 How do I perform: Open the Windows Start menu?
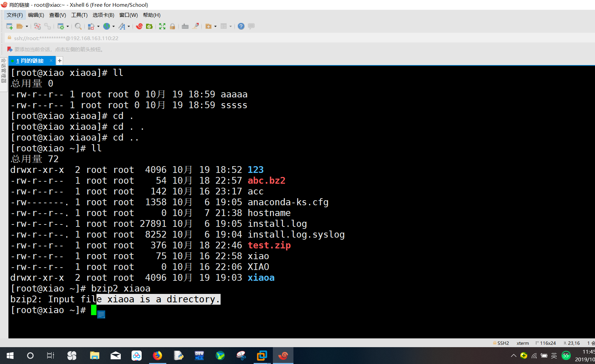pos(10,356)
